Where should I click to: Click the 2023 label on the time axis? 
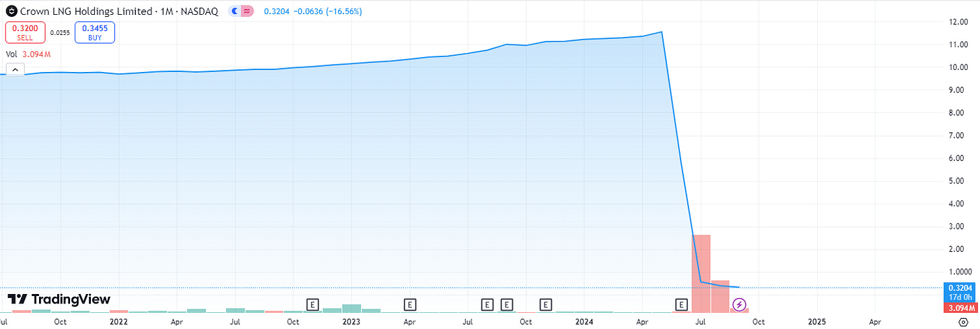[351, 322]
